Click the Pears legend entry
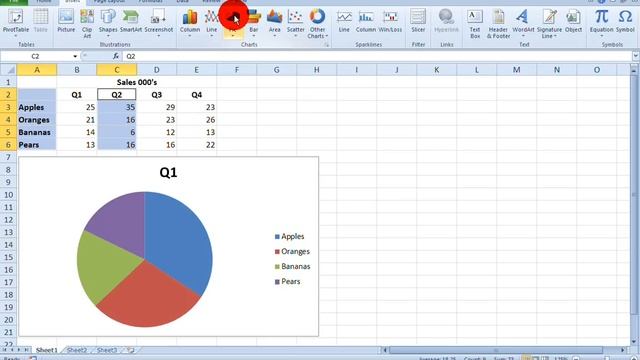640x360 pixels. [x=287, y=282]
